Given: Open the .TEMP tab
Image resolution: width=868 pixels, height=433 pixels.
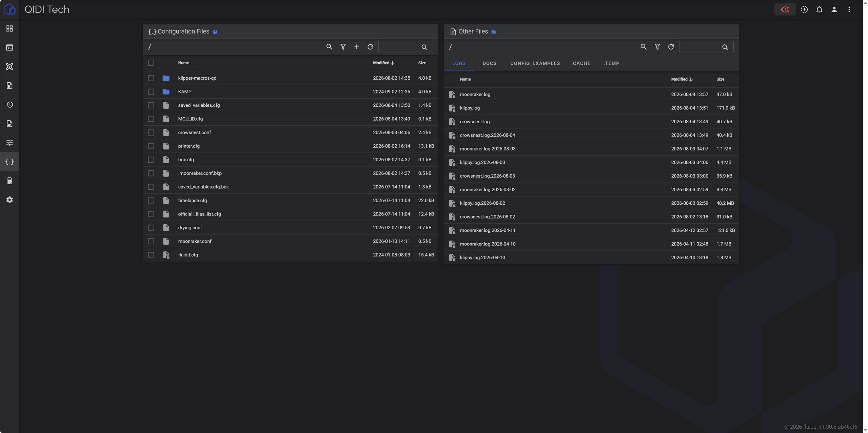Looking at the screenshot, I should click(611, 63).
